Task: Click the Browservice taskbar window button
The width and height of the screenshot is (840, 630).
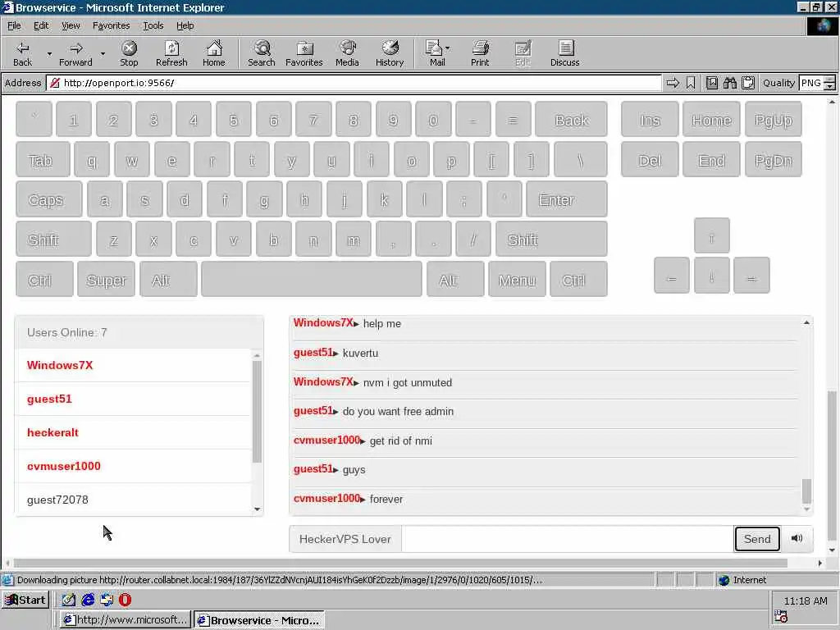Action: click(x=258, y=620)
